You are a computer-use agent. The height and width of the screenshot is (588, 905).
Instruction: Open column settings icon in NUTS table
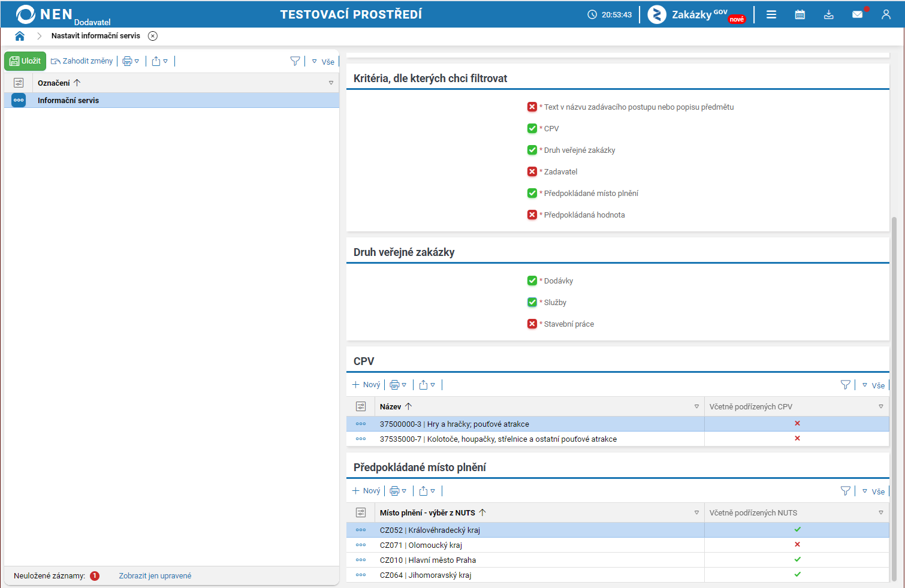coord(361,512)
